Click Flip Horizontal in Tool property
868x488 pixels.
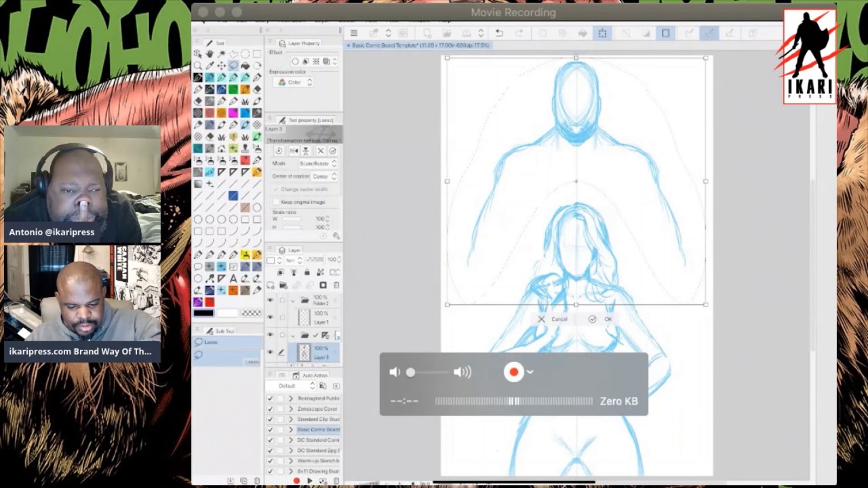(293, 150)
